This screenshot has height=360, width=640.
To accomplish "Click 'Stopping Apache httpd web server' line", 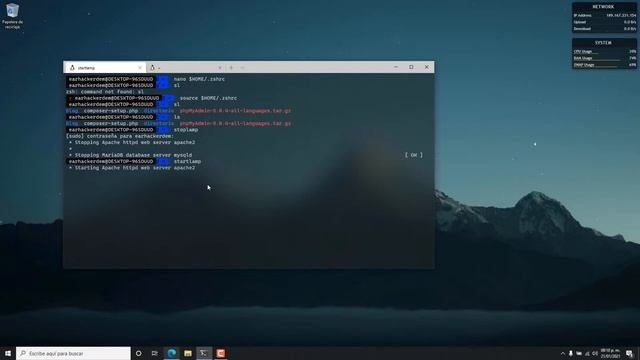I will 132,142.
